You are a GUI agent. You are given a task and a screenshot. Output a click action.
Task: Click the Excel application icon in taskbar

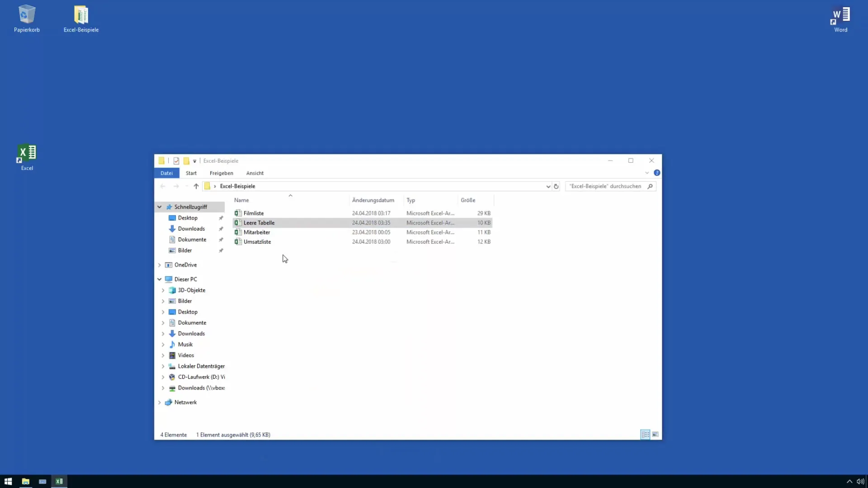(59, 481)
